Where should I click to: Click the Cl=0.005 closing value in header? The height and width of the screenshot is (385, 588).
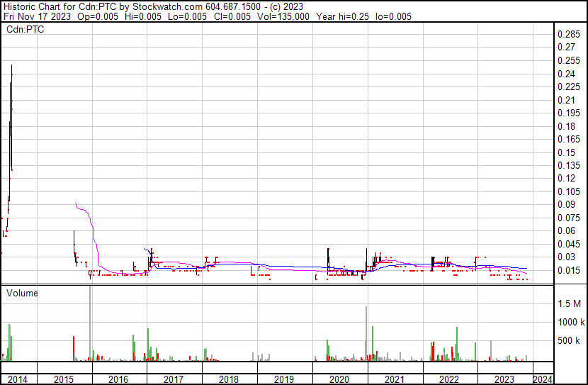pyautogui.click(x=232, y=16)
